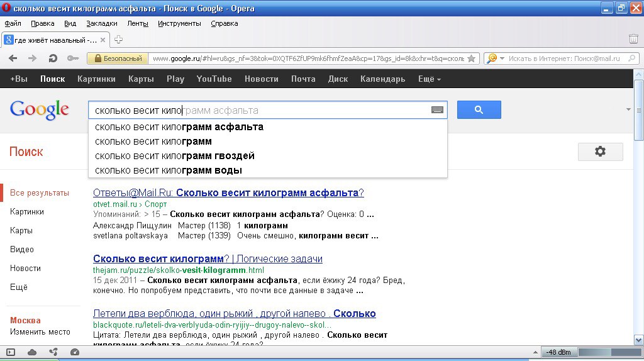The image size is (644, 361).
Task: Choose suggestion "сколько весит килограмм воды"
Action: (x=268, y=170)
